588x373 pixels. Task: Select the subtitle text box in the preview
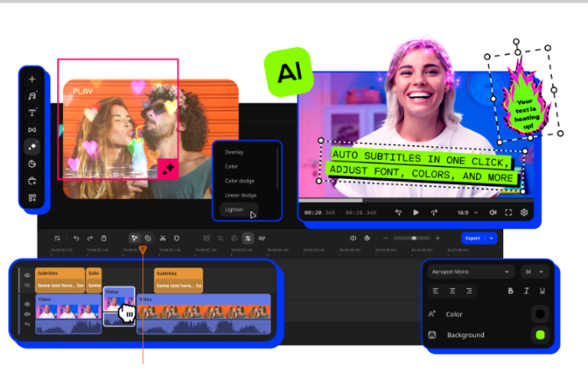tap(423, 166)
